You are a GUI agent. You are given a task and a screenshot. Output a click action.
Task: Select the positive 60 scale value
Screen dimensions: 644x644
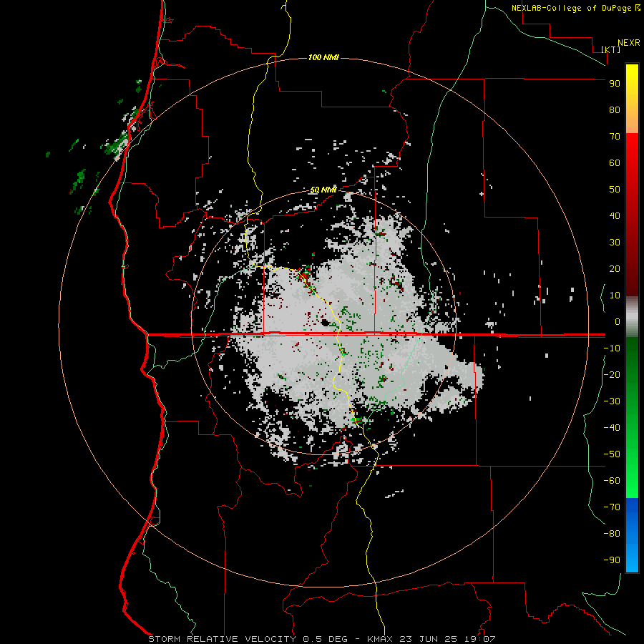(615, 162)
